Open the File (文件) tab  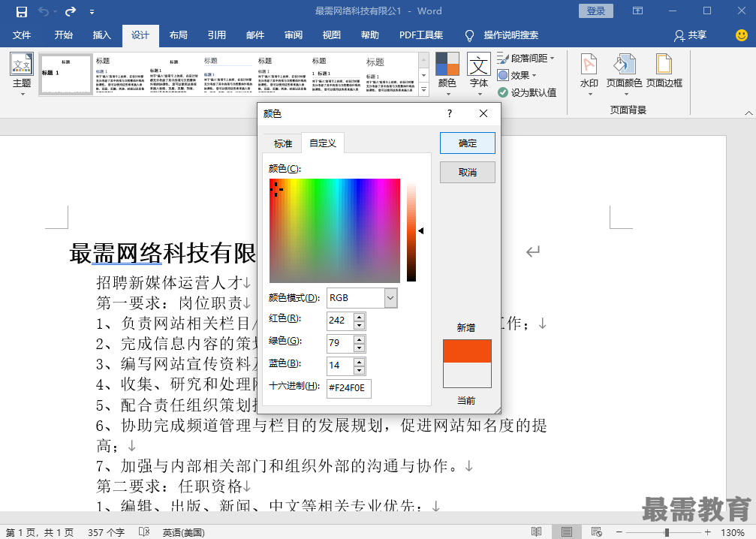[22, 35]
